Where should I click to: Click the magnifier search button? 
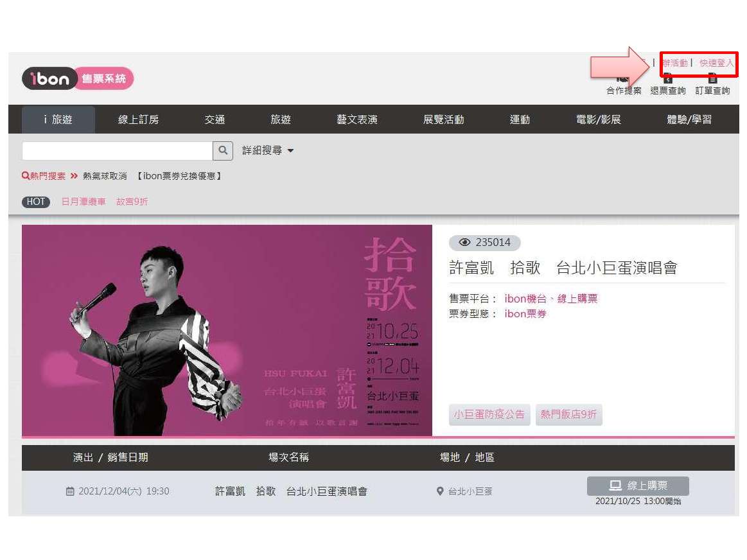pos(223,150)
